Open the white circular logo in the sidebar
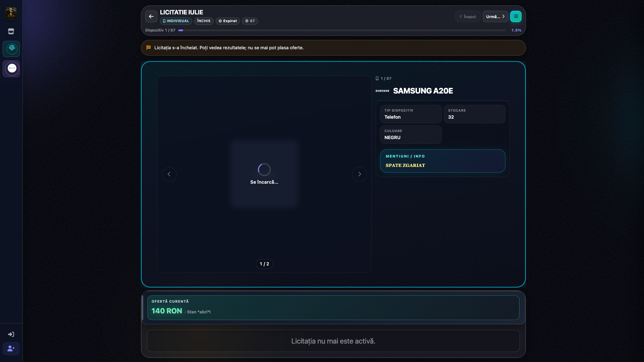This screenshot has height=362, width=644. click(12, 69)
